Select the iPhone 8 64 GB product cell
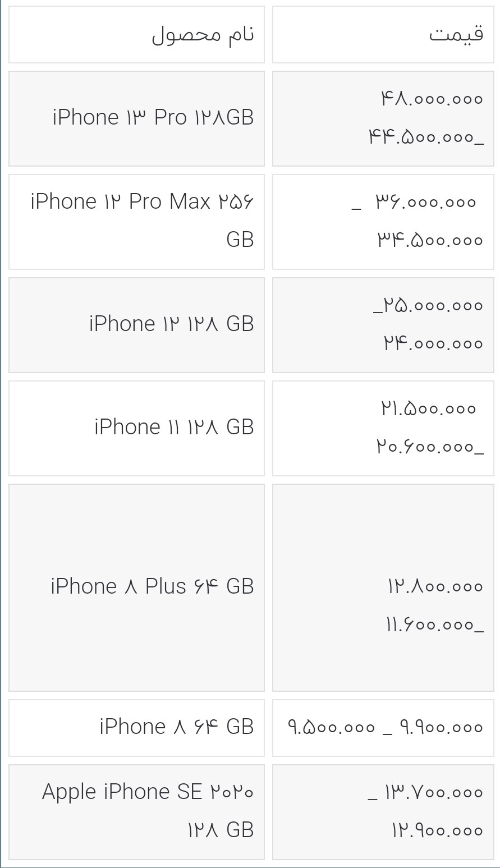Viewport: 500px width, 868px height. tap(136, 728)
